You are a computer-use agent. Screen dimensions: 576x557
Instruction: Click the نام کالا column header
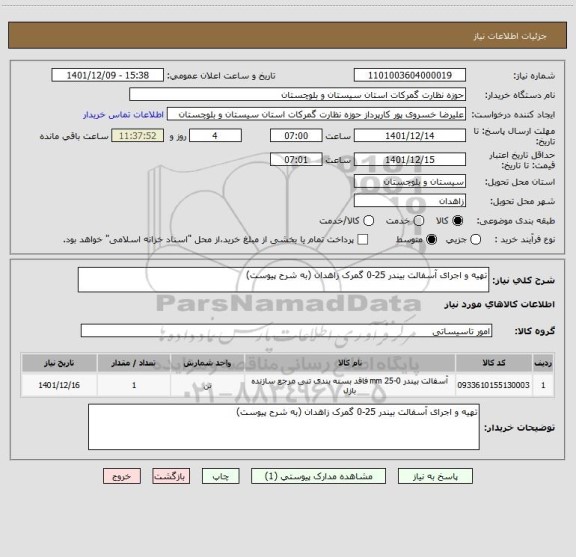tap(350, 363)
